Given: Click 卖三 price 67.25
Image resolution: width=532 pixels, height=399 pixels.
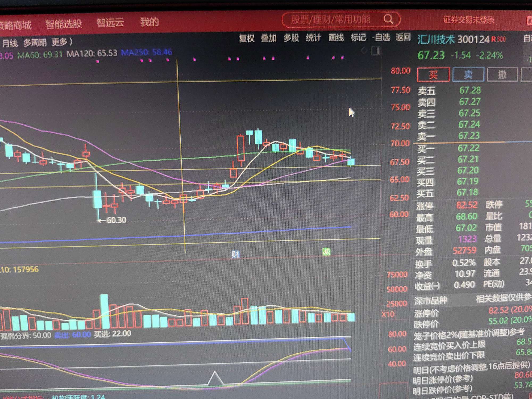Looking at the screenshot, I should [x=469, y=113].
